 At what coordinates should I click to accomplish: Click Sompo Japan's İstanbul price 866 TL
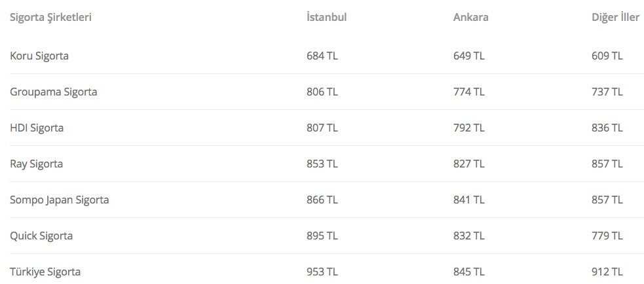[322, 200]
